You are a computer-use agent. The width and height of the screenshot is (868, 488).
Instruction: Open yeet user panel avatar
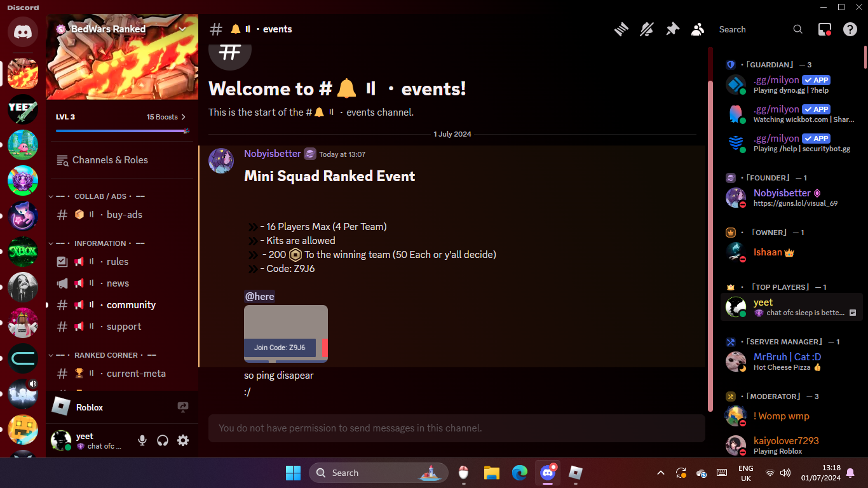click(x=61, y=440)
